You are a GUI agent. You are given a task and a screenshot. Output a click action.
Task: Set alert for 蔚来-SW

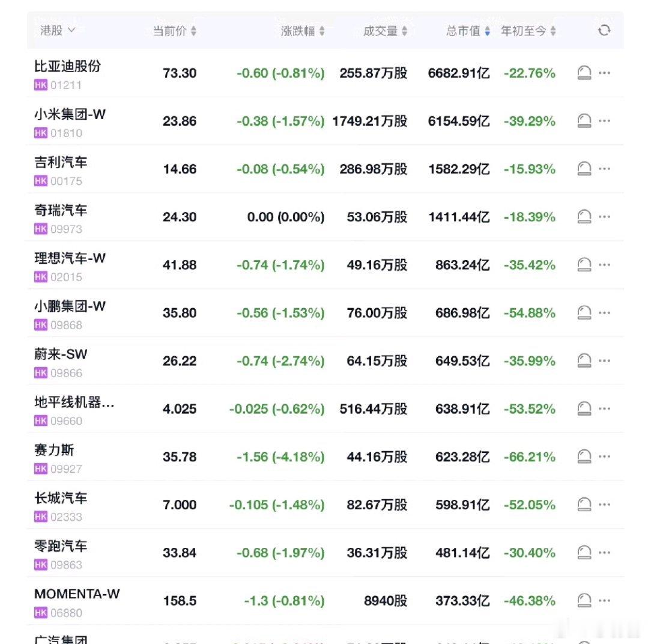(x=584, y=361)
